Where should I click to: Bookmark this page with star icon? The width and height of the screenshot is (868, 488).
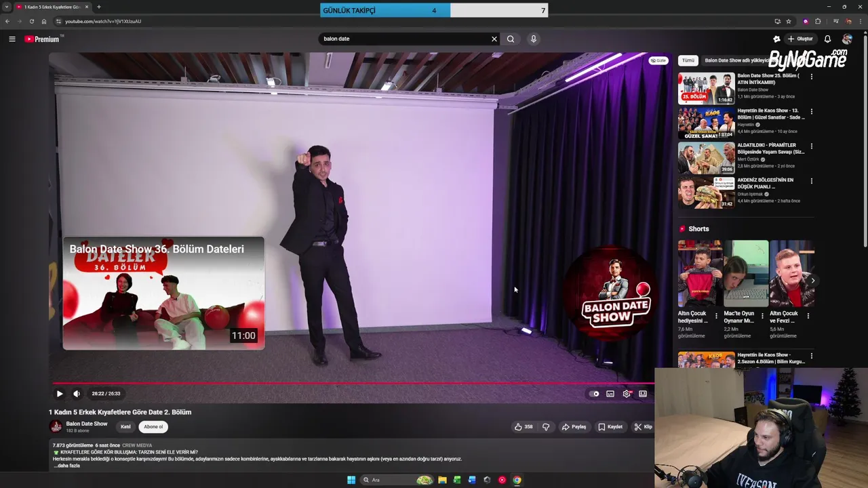(789, 21)
